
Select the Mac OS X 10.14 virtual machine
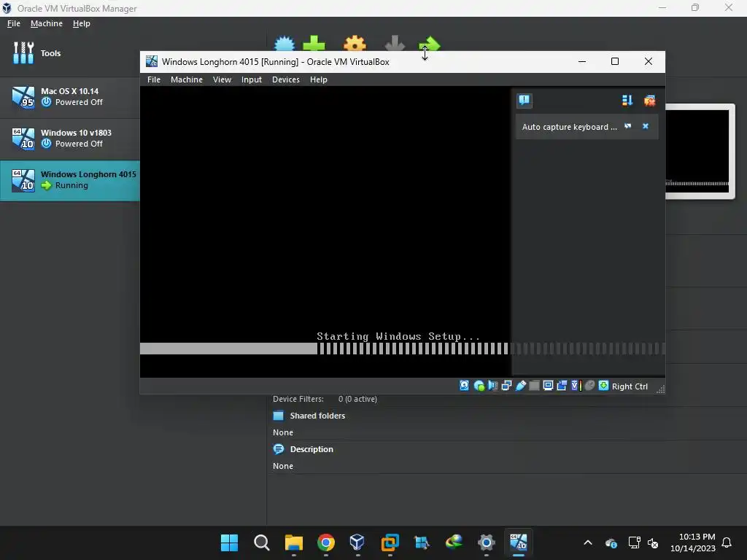pos(69,97)
